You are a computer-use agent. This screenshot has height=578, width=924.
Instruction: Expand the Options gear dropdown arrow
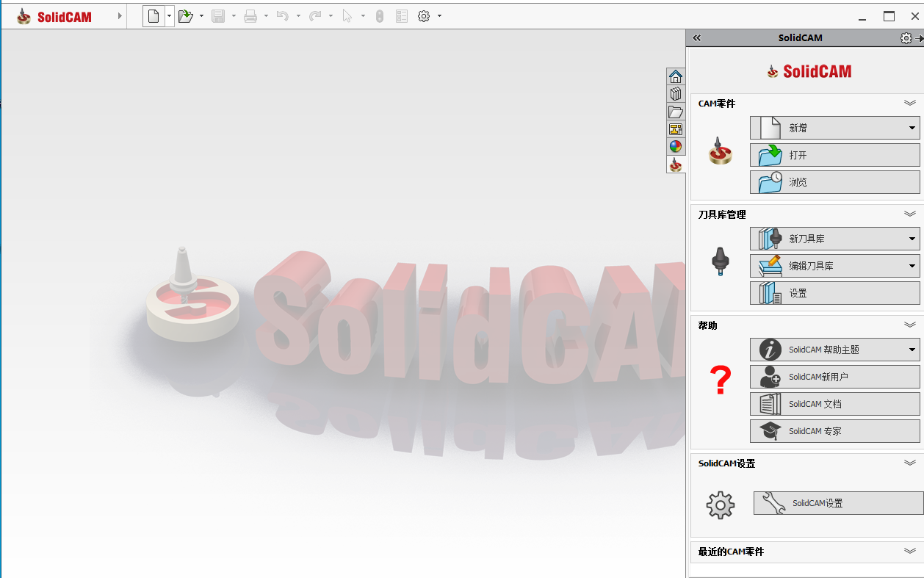(x=439, y=16)
